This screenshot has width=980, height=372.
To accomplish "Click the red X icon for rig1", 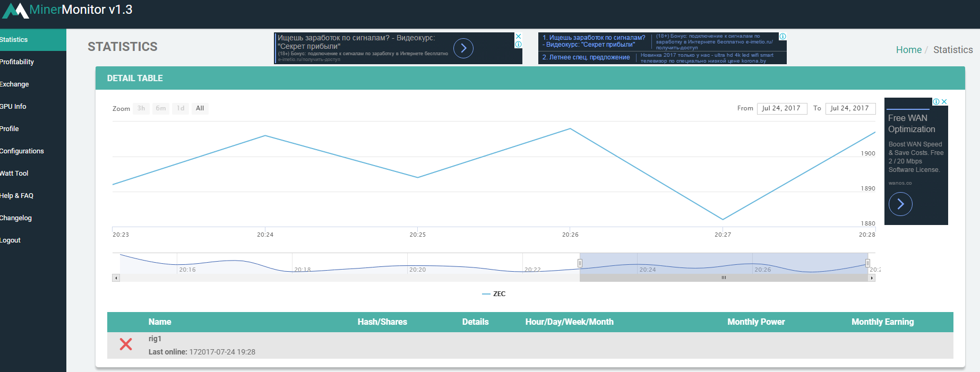I will tap(126, 344).
